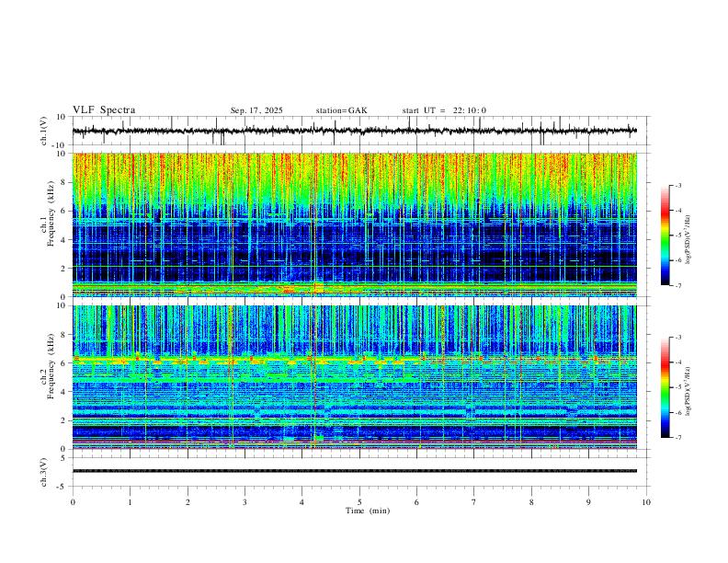Click the time axis tick label "8"

[x=531, y=502]
